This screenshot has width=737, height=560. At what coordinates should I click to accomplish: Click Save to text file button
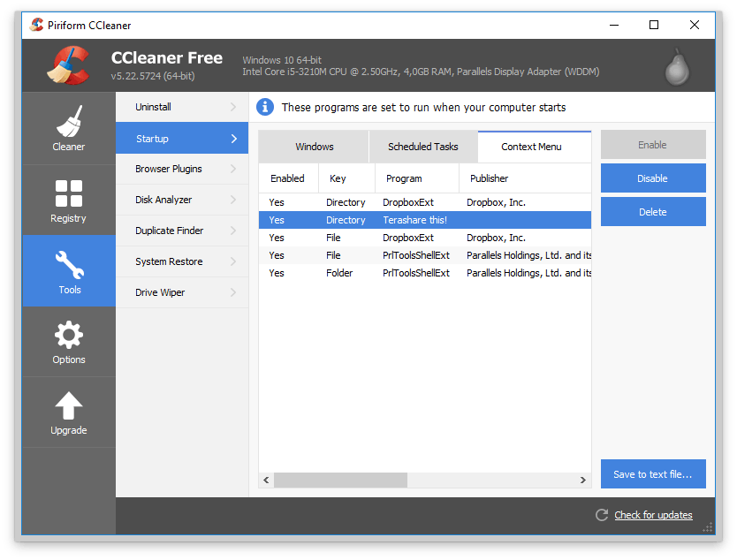tap(653, 474)
